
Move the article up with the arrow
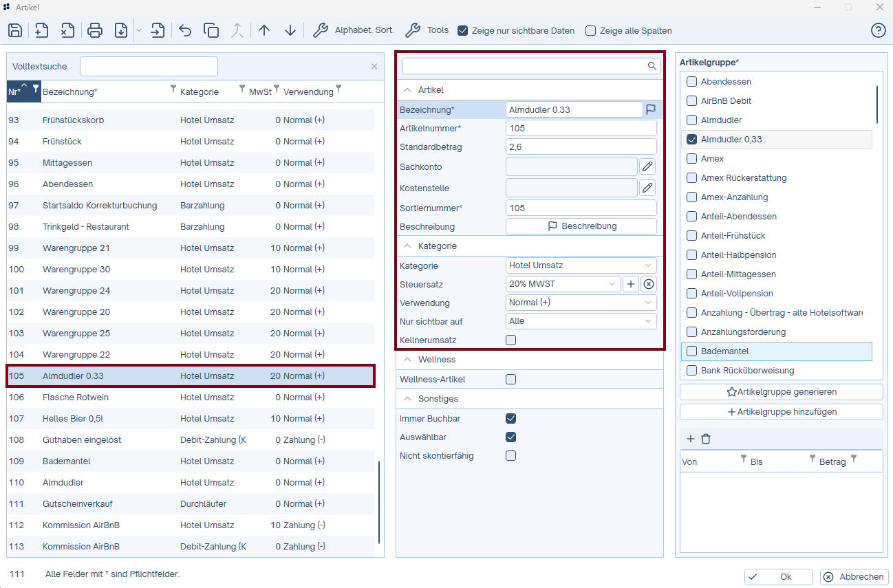coord(264,30)
